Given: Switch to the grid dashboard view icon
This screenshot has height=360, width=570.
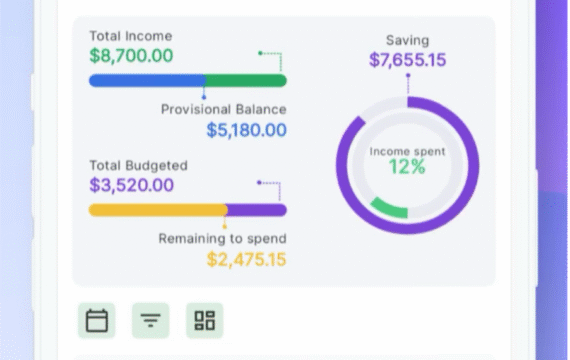Looking at the screenshot, I should click(205, 321).
